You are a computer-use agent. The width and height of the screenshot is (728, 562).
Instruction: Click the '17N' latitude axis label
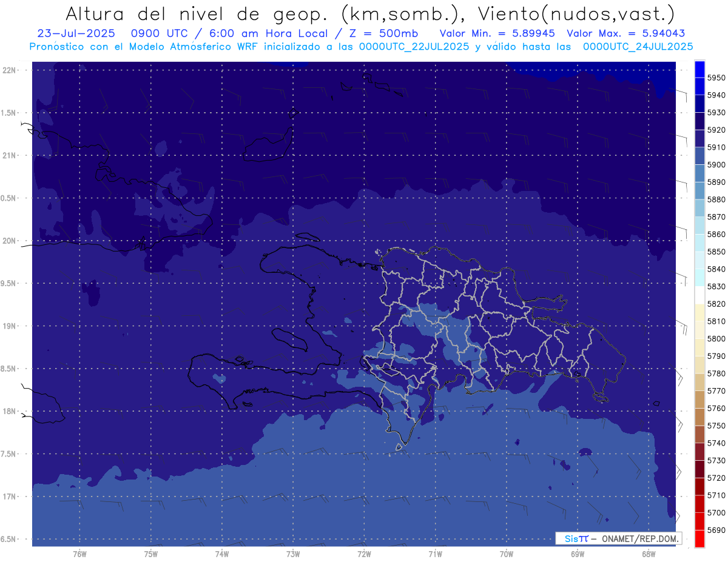(x=9, y=497)
